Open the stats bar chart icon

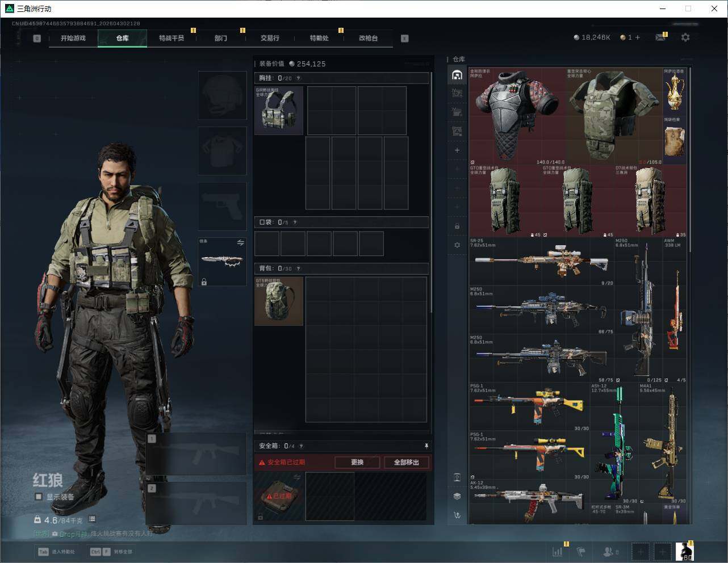pos(558,551)
